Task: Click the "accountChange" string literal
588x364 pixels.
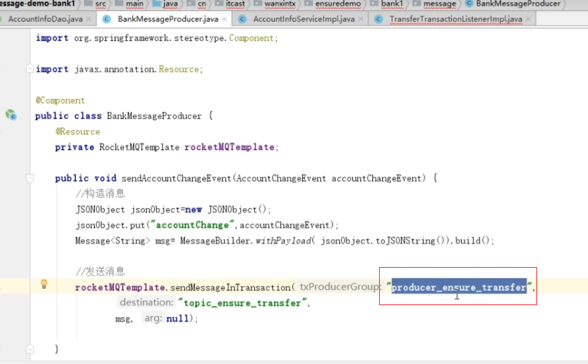Action: click(192, 225)
